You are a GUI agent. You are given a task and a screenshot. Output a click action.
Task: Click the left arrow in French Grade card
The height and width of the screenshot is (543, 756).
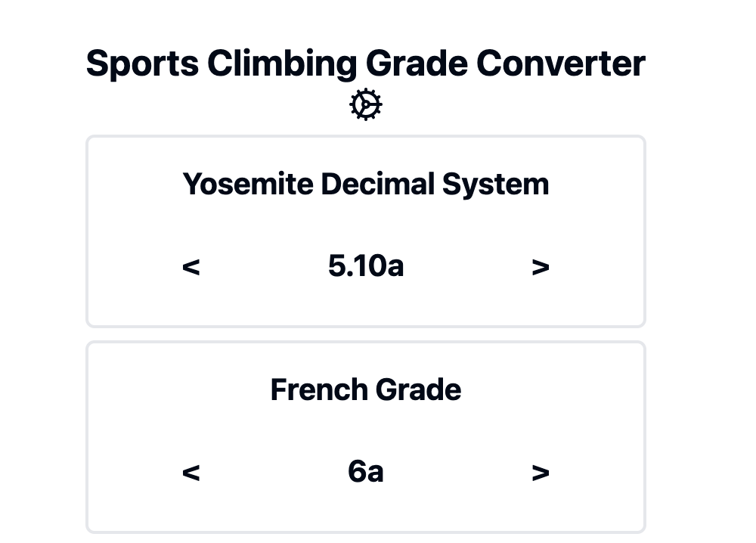coord(191,472)
